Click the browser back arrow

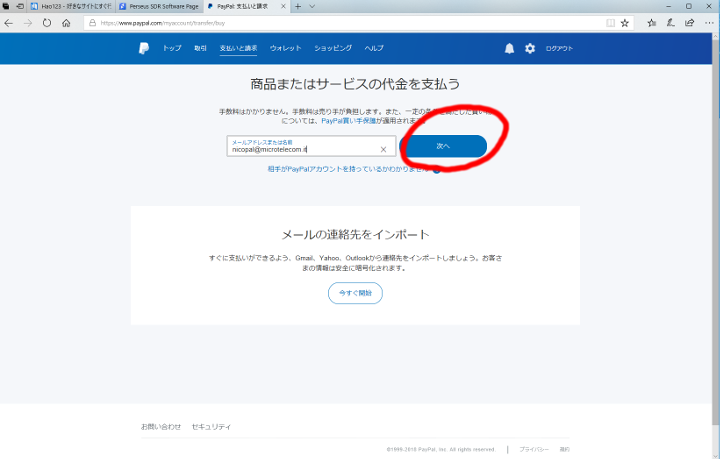point(8,23)
